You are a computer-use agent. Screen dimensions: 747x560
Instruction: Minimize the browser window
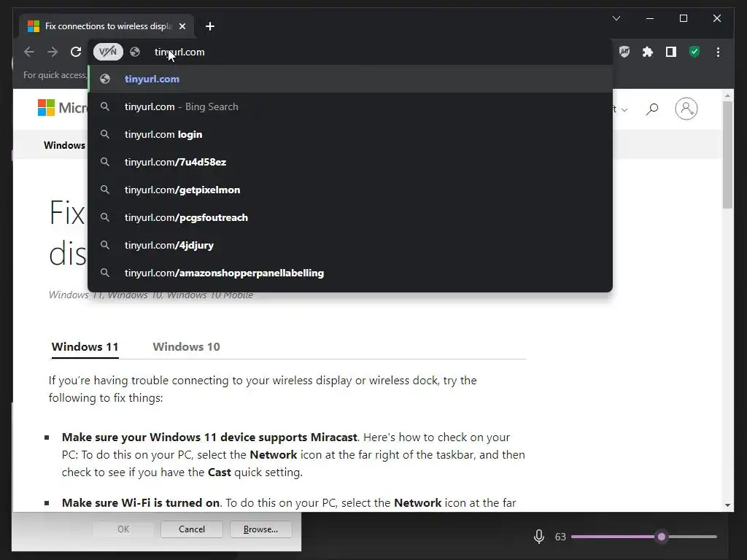pyautogui.click(x=650, y=18)
